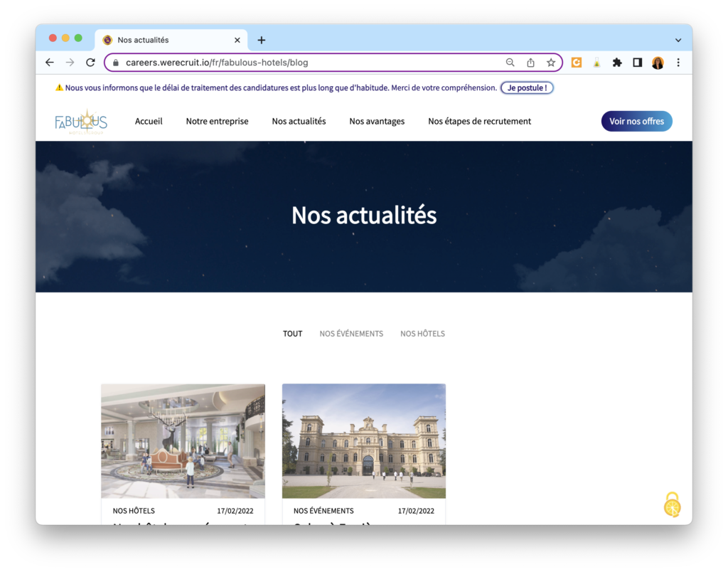Bookmark this page with the star icon
The width and height of the screenshot is (728, 572).
(x=551, y=63)
